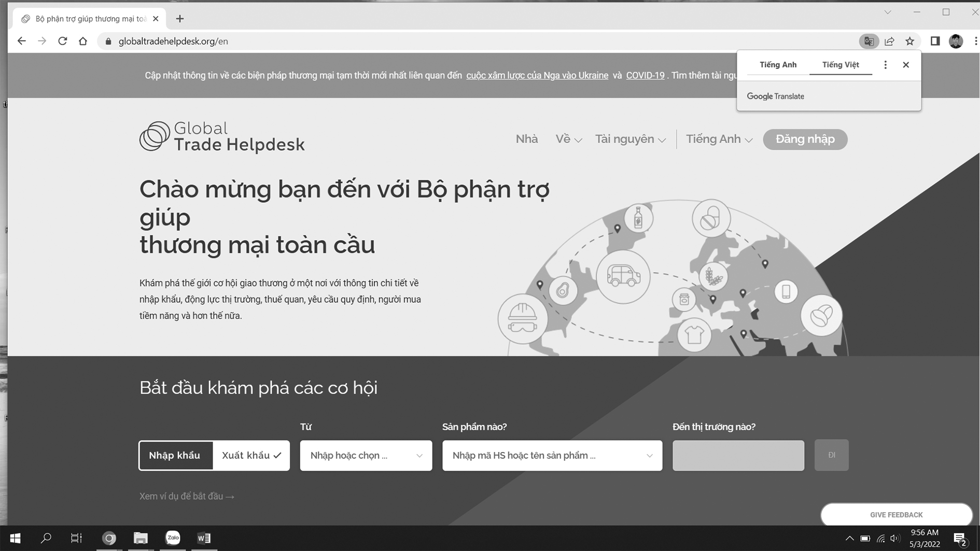Open the product HS code dropdown

tap(552, 456)
